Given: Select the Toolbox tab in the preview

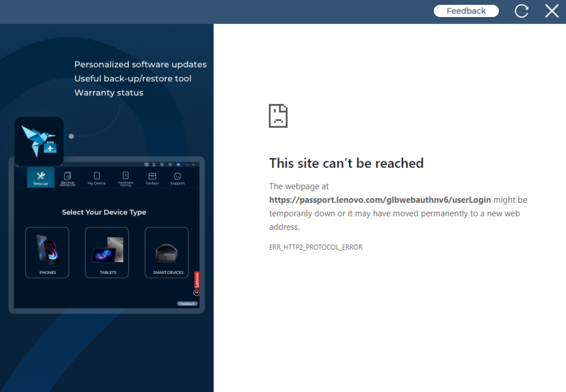Looking at the screenshot, I should pyautogui.click(x=152, y=178).
